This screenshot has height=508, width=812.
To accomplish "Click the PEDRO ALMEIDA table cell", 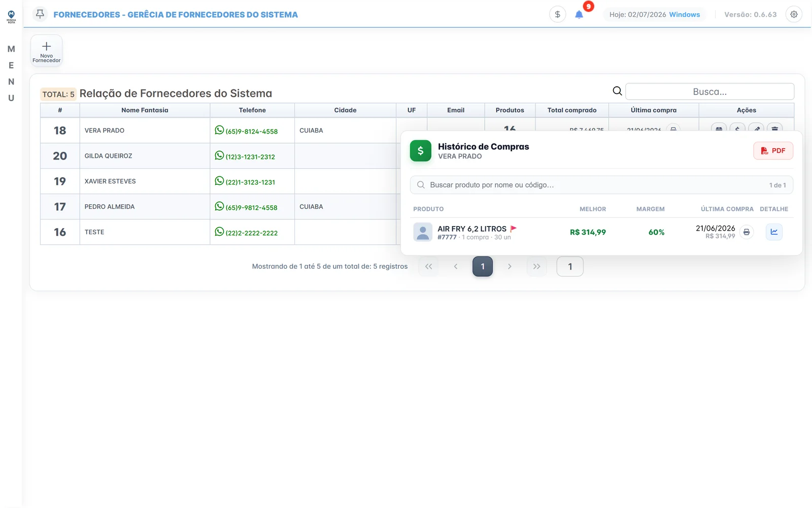I will tap(145, 207).
